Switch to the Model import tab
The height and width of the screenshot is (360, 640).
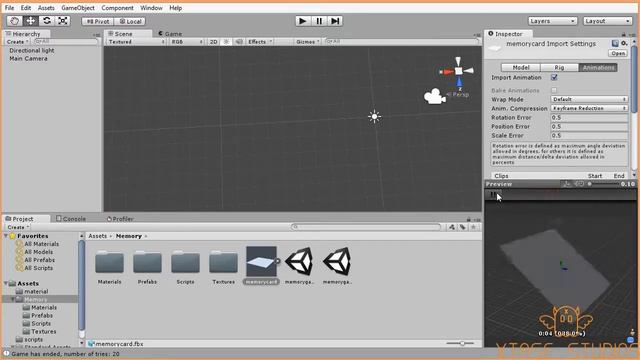(520, 67)
